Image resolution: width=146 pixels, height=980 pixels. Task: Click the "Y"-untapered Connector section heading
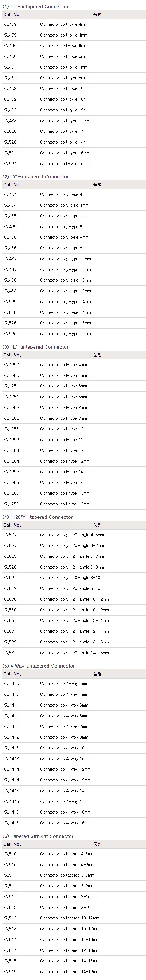click(36, 177)
